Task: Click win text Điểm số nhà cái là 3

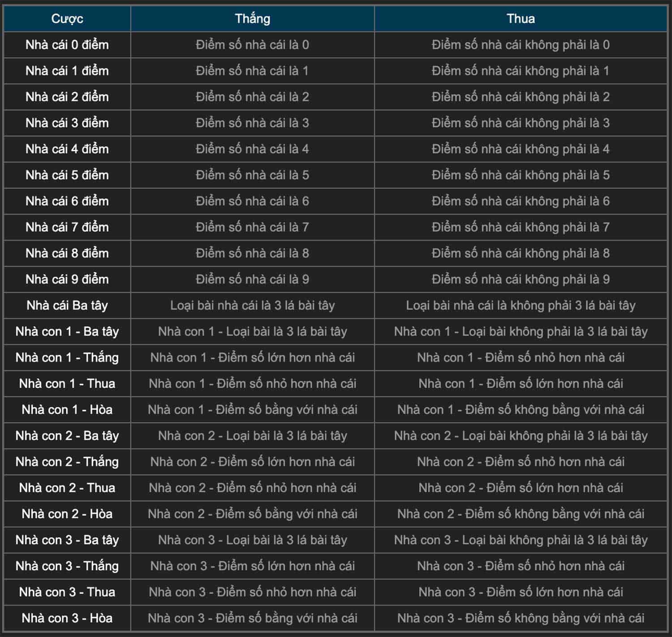Action: pos(252,123)
